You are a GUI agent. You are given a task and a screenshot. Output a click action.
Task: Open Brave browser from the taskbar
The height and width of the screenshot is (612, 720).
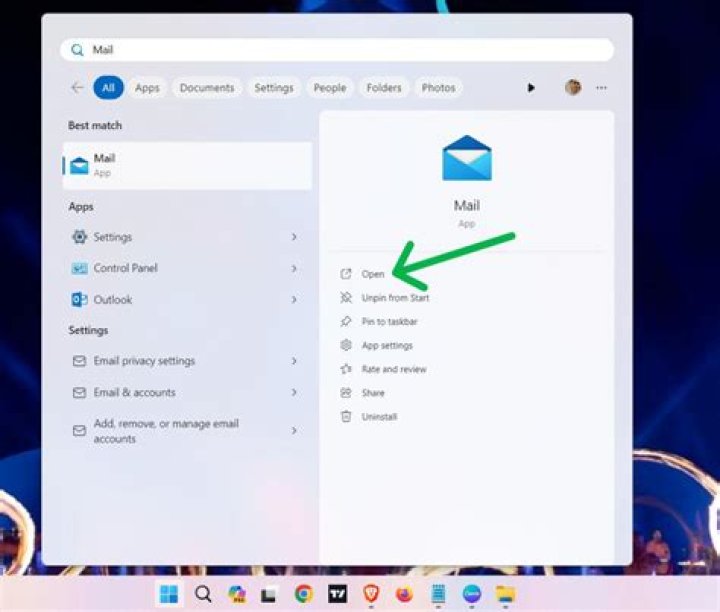coord(371,594)
